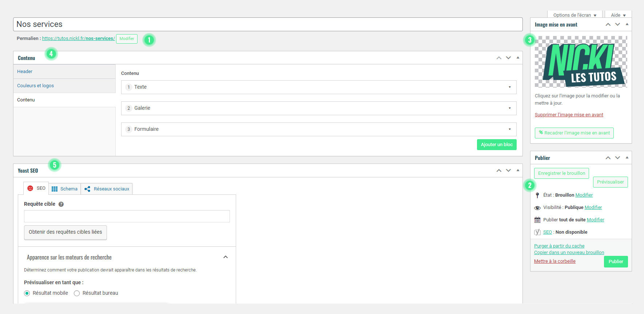Click into the Requête cible input field
The image size is (644, 314).
[127, 216]
